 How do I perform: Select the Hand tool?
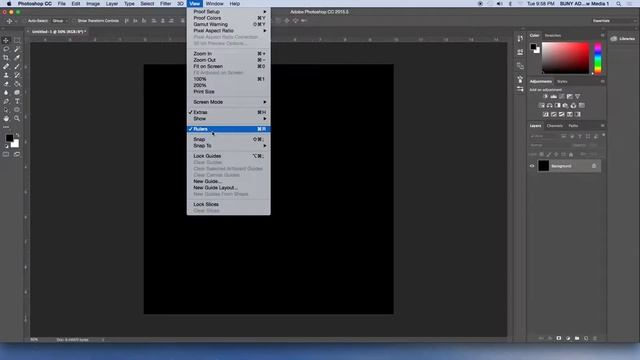coord(6,118)
